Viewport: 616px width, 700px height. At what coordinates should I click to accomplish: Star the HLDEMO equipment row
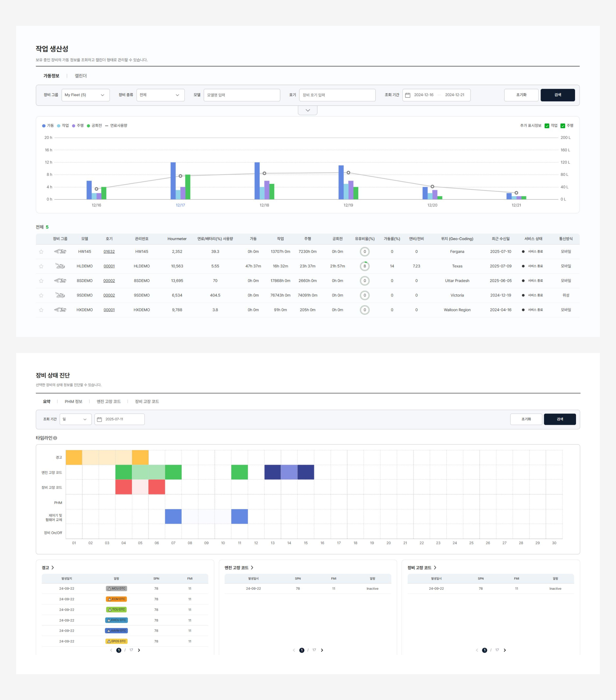click(41, 266)
